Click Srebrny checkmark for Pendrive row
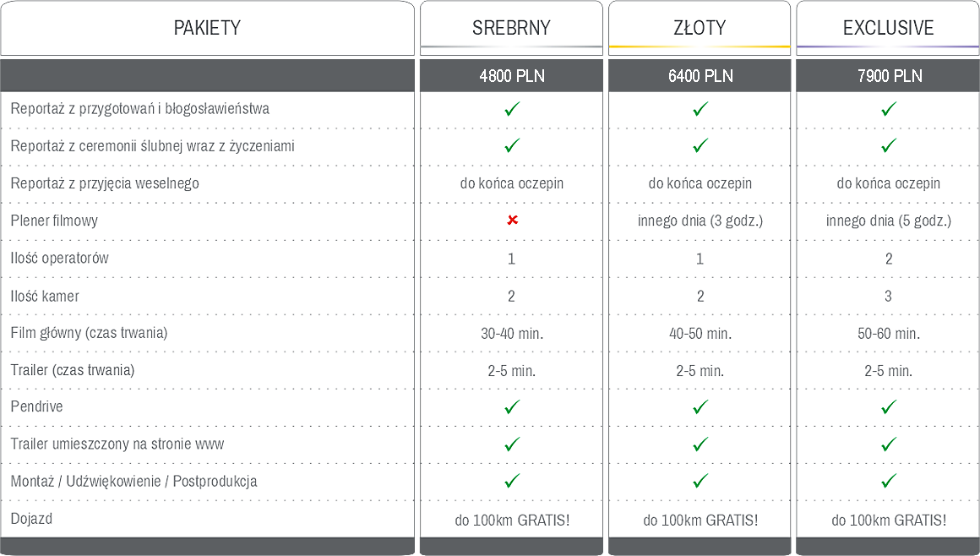The image size is (980, 556). tap(512, 406)
